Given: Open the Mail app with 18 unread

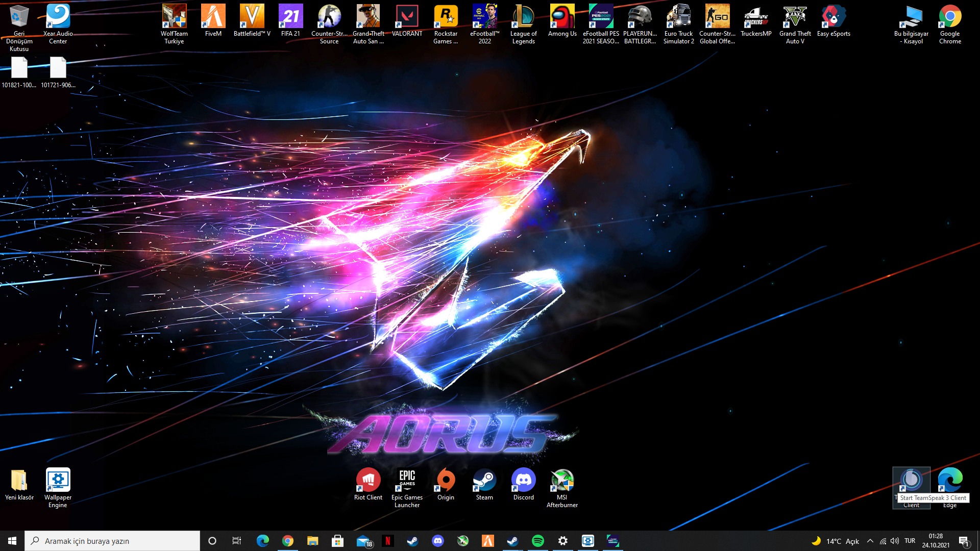Looking at the screenshot, I should [x=363, y=541].
